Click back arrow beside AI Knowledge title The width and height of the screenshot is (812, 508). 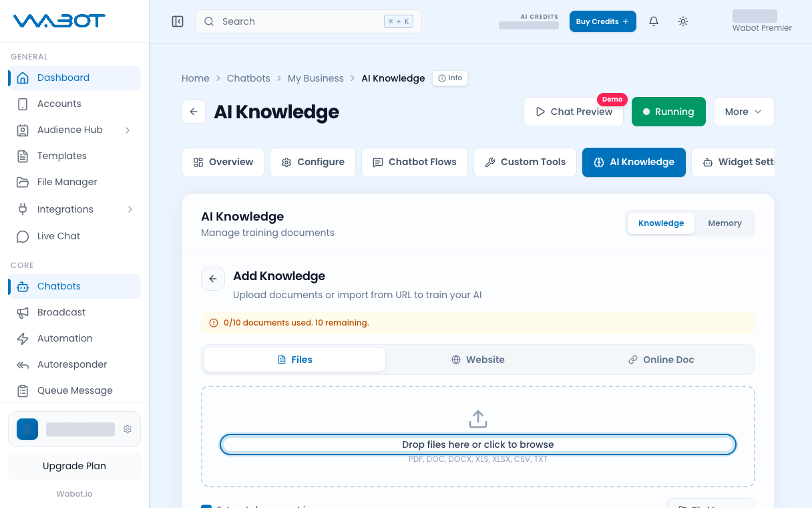[194, 112]
